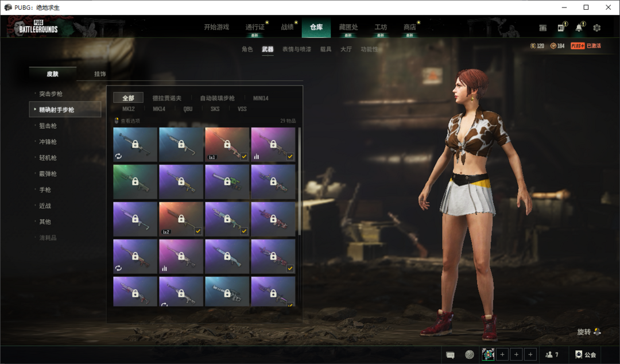The height and width of the screenshot is (364, 620).
Task: Click the swap arrows icon on the fourth-row skin
Action: [x=118, y=268]
